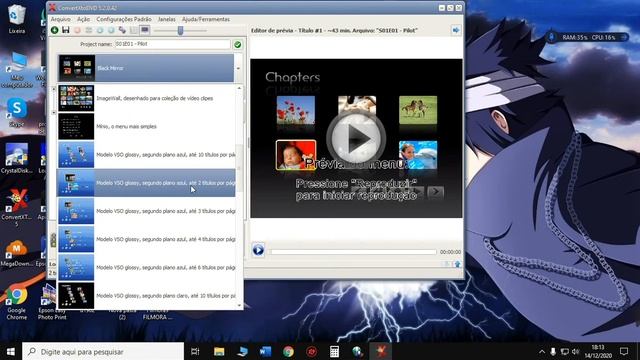
Task: Open File Explorer from the taskbar
Action: pos(219,351)
